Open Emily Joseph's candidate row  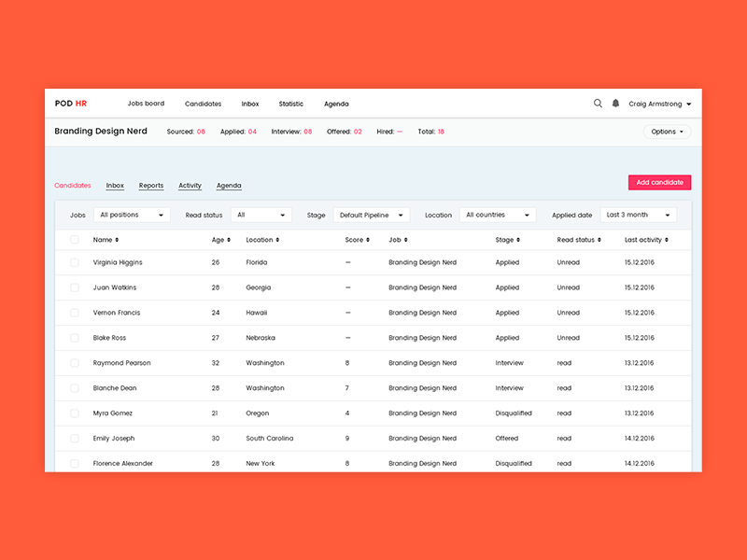tap(114, 438)
